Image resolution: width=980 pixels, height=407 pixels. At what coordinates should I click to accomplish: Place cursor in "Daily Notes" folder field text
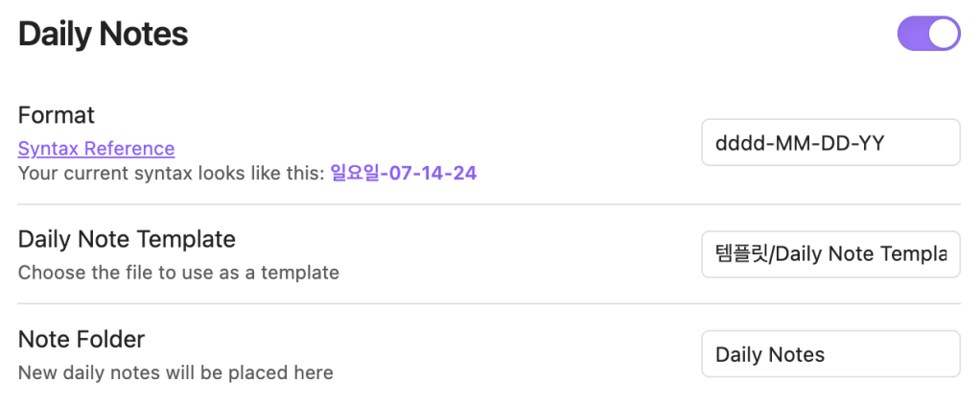tap(770, 354)
